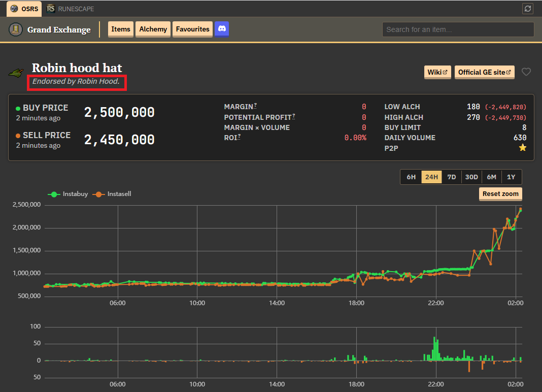Open the Discord link icon
This screenshot has width=542, height=392.
tap(222, 29)
